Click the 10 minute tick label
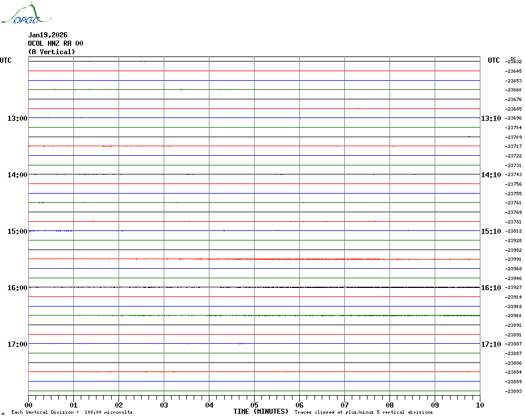This screenshot has height=420, width=525. point(479,405)
